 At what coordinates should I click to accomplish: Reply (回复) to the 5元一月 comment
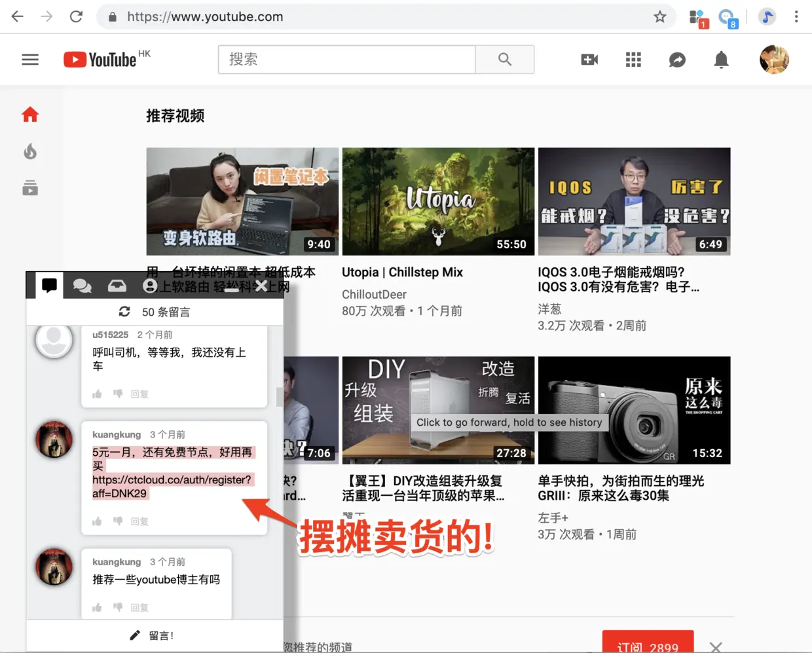tap(139, 521)
